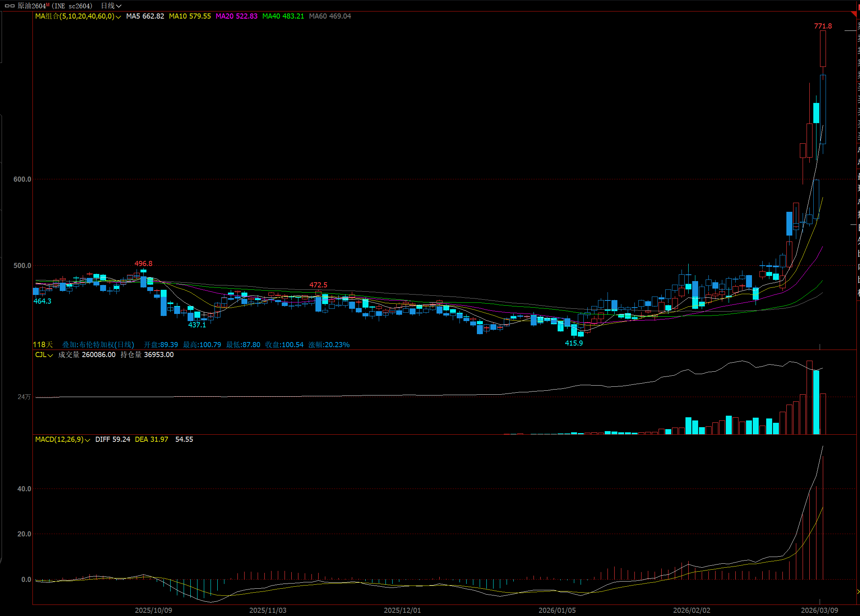Select the MA5 662.82 line label
This screenshot has width=860, height=616.
(145, 16)
